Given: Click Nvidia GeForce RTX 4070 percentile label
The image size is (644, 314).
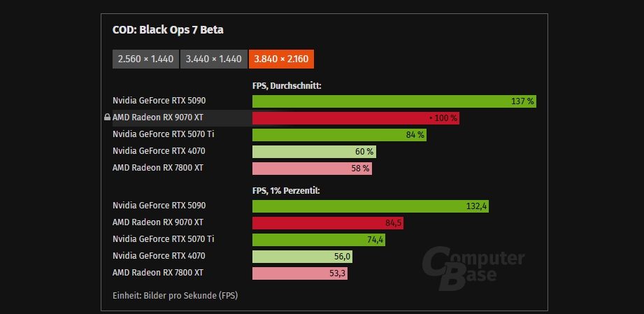Looking at the screenshot, I should click(x=159, y=256).
